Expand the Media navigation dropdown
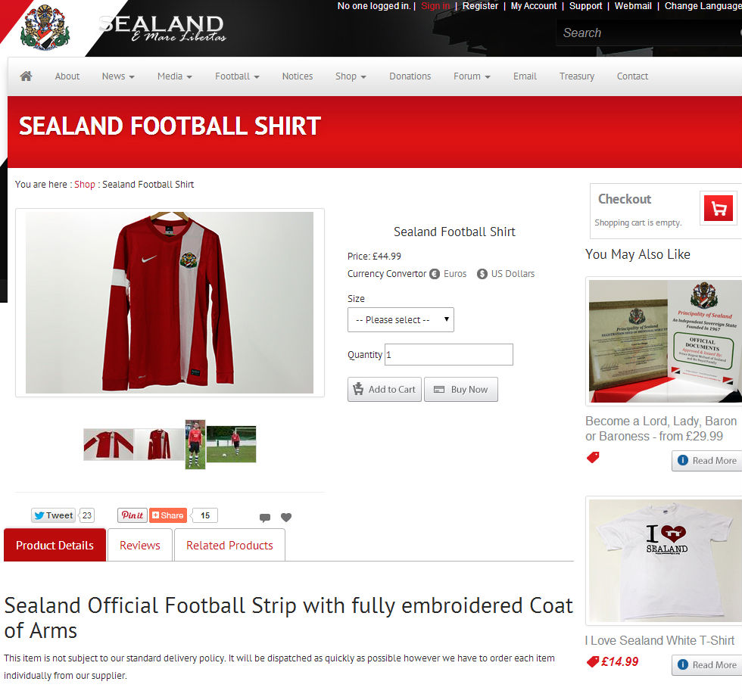This screenshot has width=742, height=700. point(175,76)
